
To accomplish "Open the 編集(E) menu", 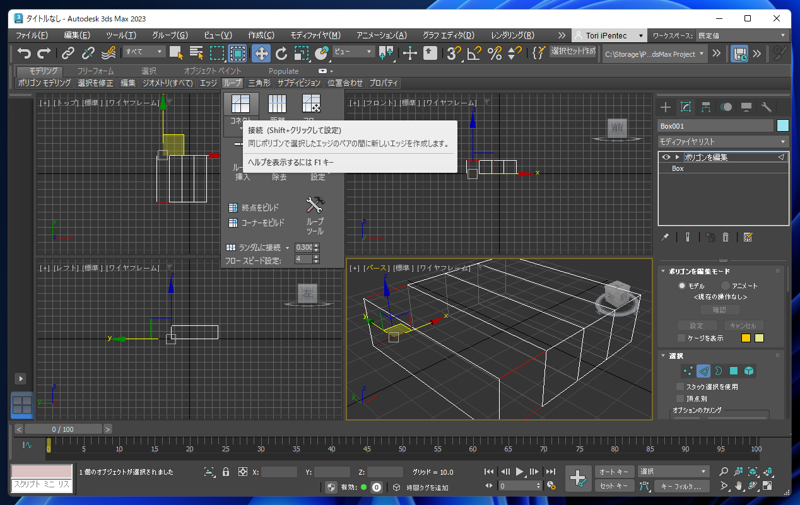I will click(77, 35).
